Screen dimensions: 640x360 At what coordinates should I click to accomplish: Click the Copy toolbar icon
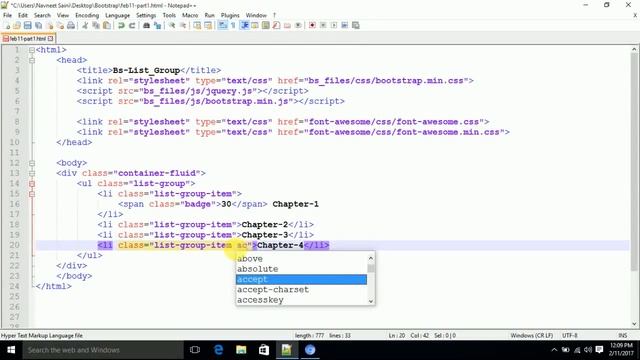(96, 25)
